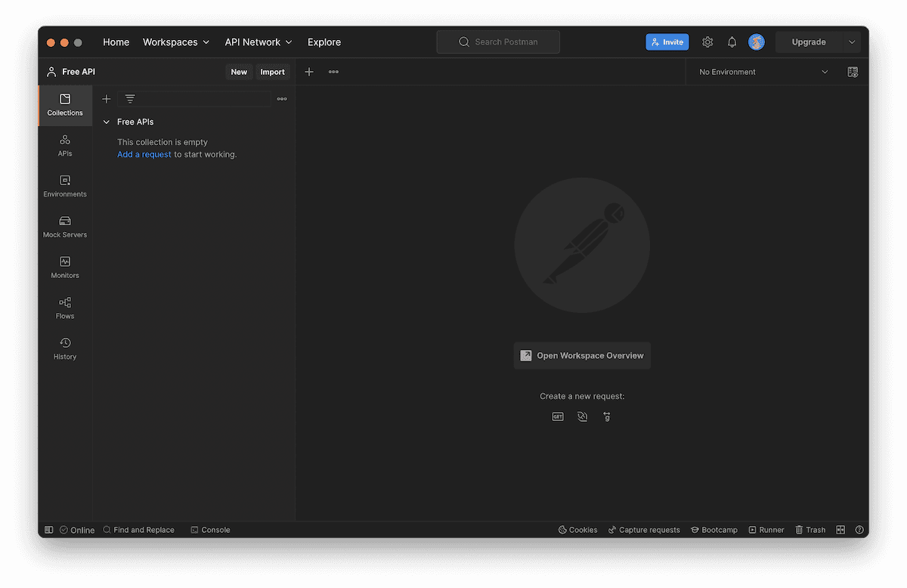This screenshot has width=907, height=588.
Task: Open the Flows sidebar tab
Action: [x=65, y=308]
